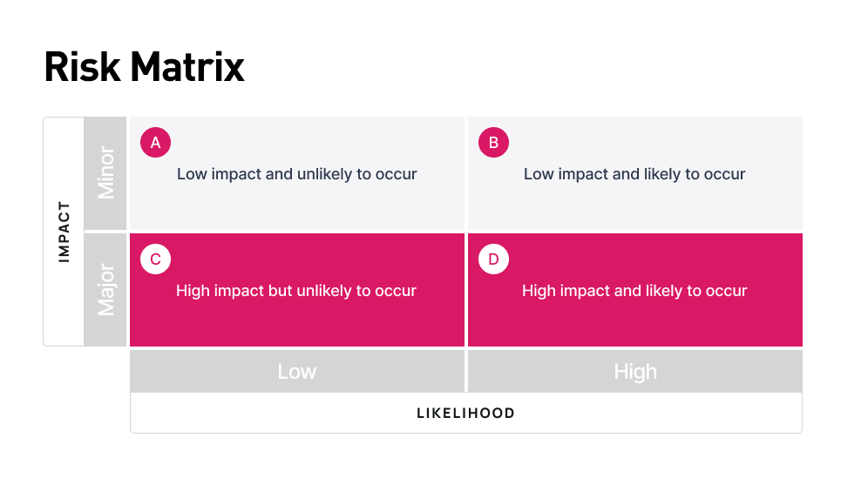Click the circled C badge icon
The height and width of the screenshot is (478, 868).
155,259
